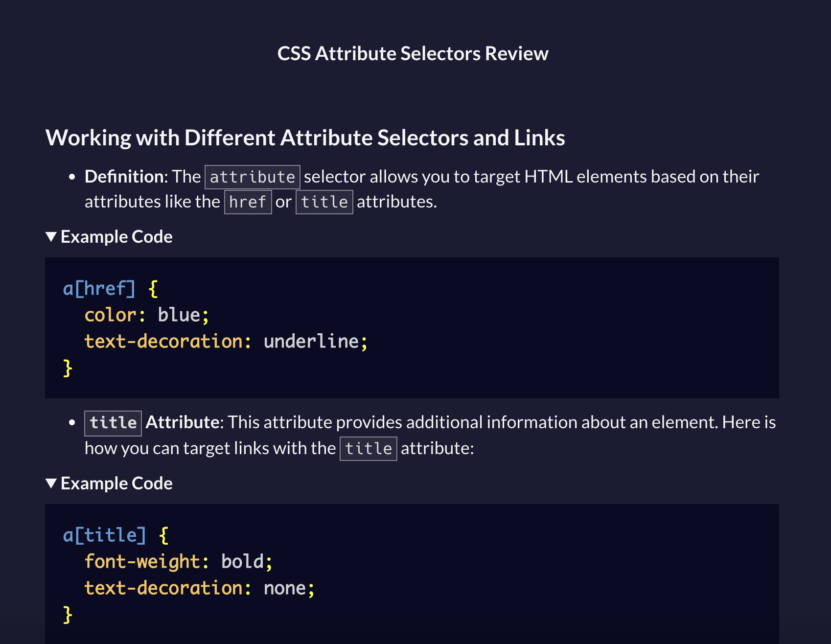Click the Example Code label above the a[href] block
The image size is (831, 644).
coord(116,237)
